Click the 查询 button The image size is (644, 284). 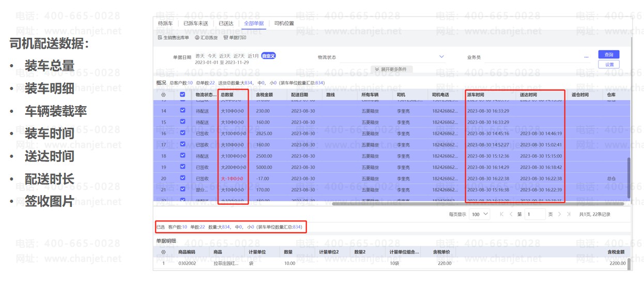tap(608, 54)
